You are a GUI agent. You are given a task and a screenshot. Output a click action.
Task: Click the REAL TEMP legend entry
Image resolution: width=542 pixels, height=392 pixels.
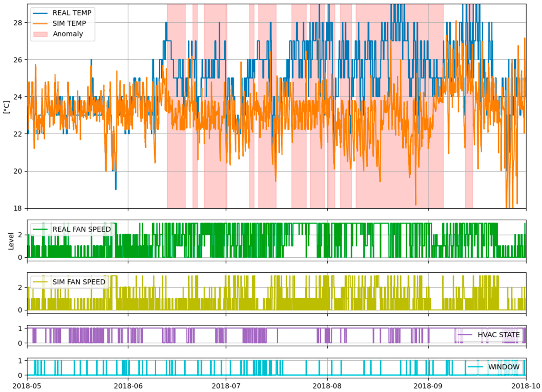(x=72, y=13)
